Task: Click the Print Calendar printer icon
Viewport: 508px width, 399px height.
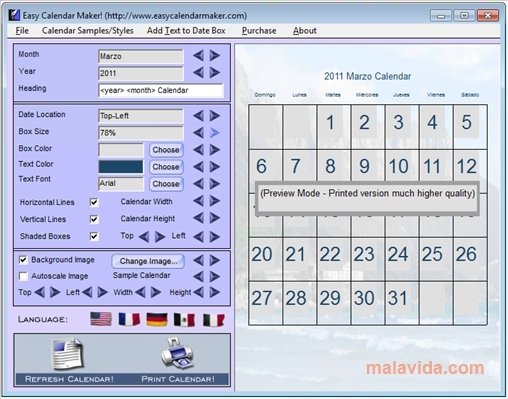Action: (x=177, y=353)
